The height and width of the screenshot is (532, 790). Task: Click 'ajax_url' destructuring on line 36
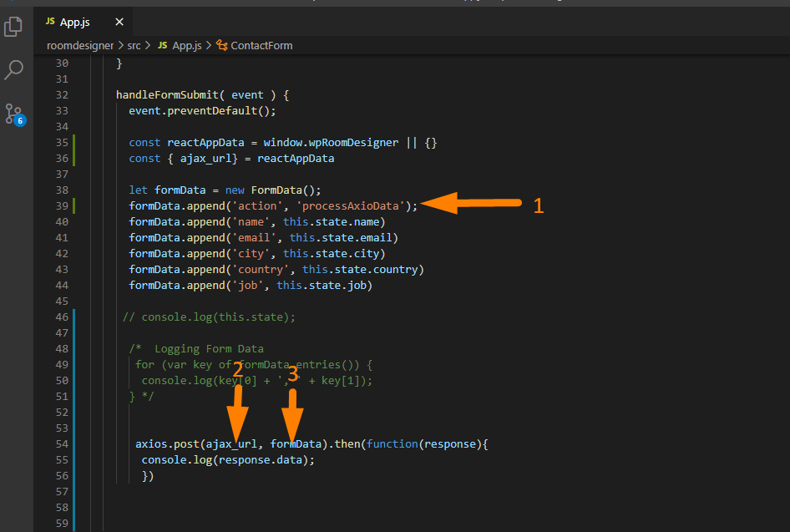(206, 158)
